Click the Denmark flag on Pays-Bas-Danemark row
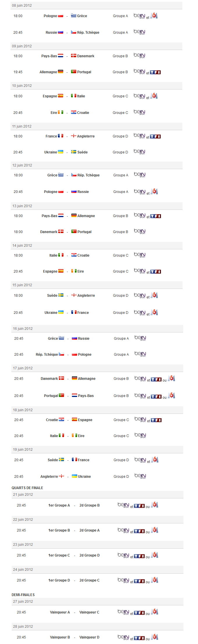 74,56
